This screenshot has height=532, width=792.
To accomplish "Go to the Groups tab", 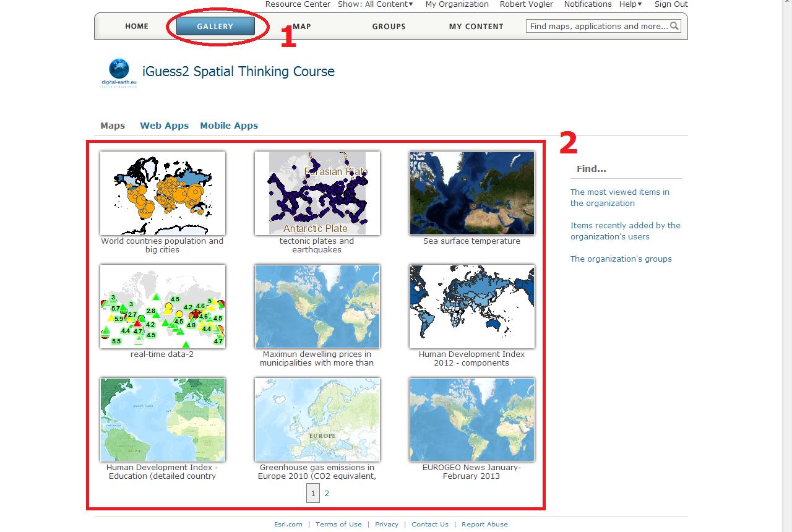I will pos(389,26).
